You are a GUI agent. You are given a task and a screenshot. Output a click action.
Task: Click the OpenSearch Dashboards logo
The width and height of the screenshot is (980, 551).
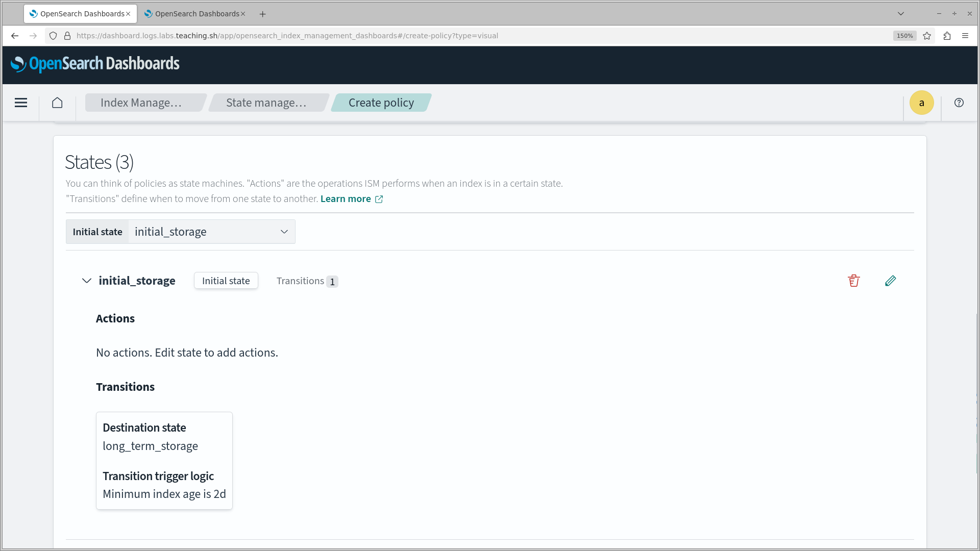pos(95,64)
